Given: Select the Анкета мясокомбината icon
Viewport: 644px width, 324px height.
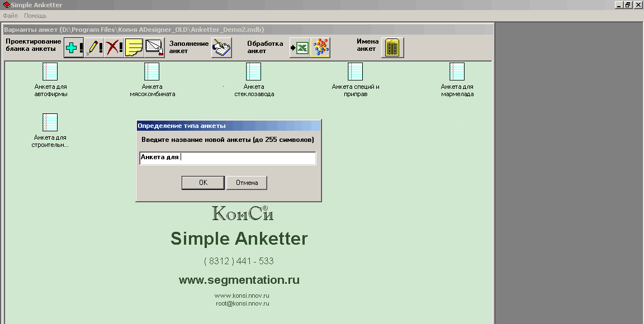Looking at the screenshot, I should (x=152, y=72).
